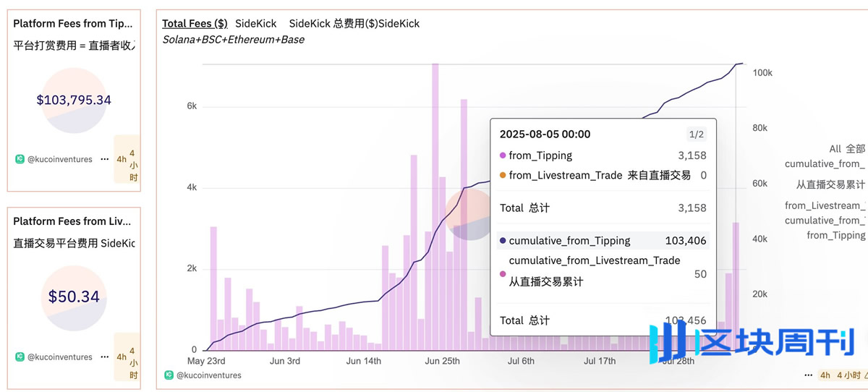This screenshot has height=392, width=868.
Task: Toggle the All legend entry
Action: (835, 149)
